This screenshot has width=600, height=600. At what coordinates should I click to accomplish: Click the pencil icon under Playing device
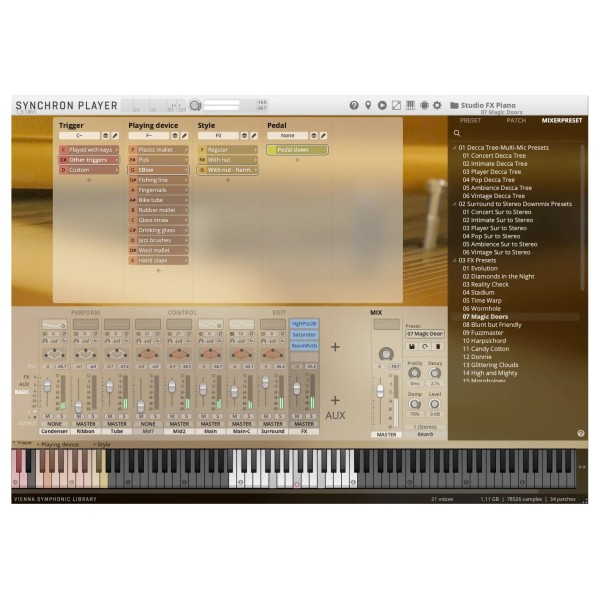(x=184, y=135)
